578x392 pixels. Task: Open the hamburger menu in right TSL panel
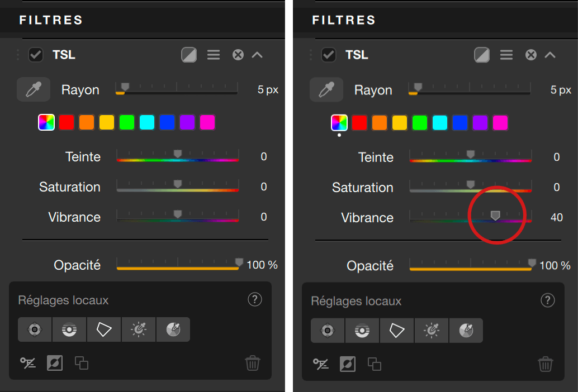(x=506, y=55)
